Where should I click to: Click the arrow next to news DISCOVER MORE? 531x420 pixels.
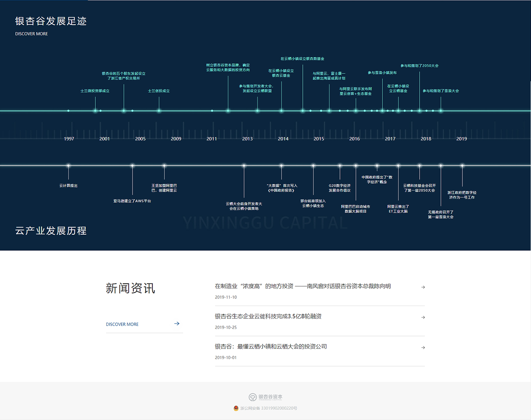pyautogui.click(x=177, y=324)
